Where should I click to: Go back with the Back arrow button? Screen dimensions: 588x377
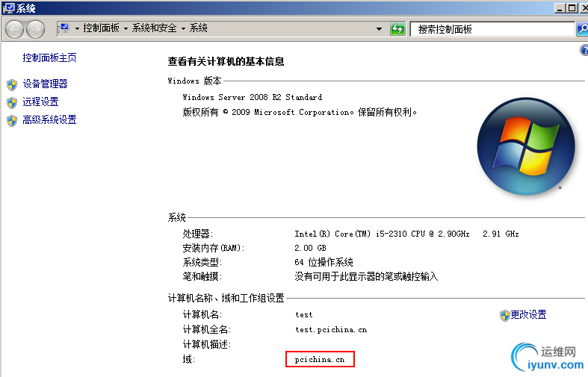point(15,29)
